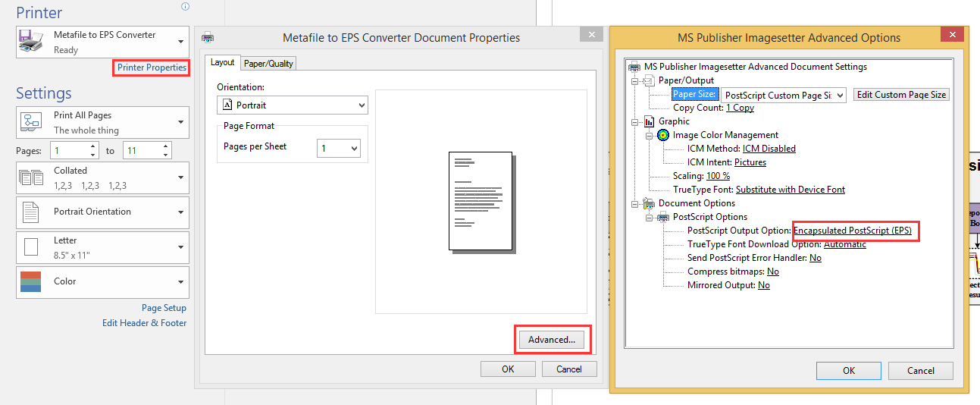The height and width of the screenshot is (405, 980).
Task: Click the printer icon in Document Properties title bar
Action: point(207,37)
